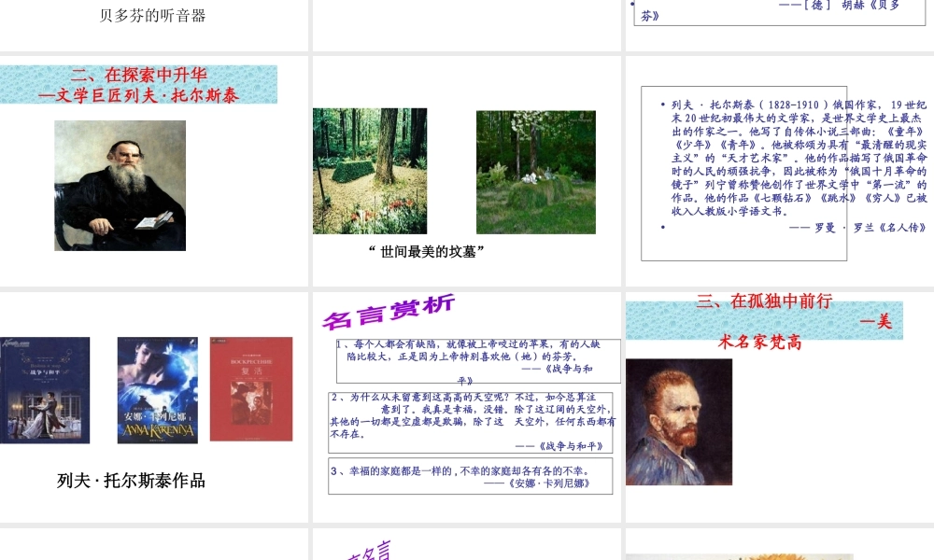Select quote 2 about the high sky
934x560 pixels.
point(473,421)
